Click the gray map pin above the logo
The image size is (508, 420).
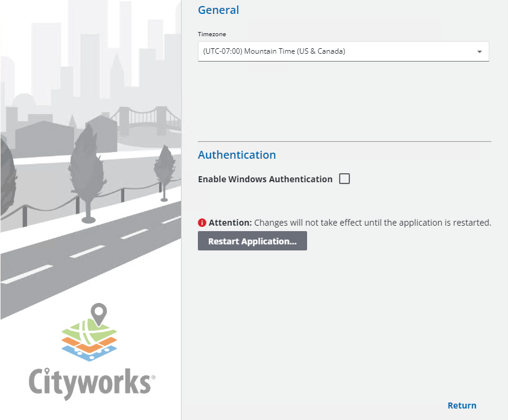click(x=98, y=314)
